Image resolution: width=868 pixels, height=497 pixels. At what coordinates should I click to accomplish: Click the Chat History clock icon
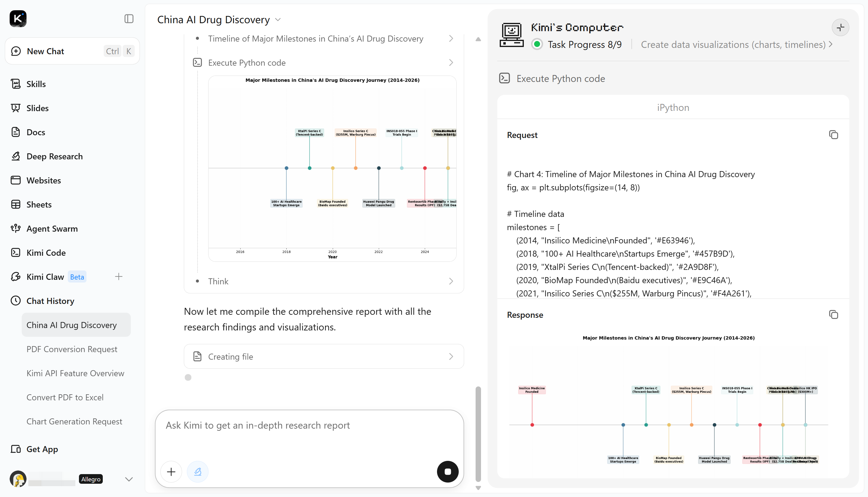tap(16, 301)
